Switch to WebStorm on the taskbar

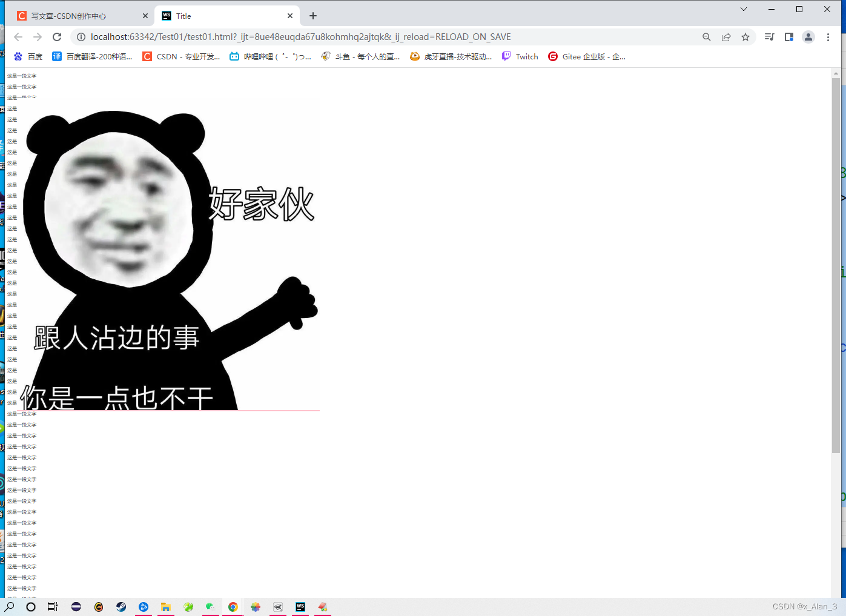(300, 606)
